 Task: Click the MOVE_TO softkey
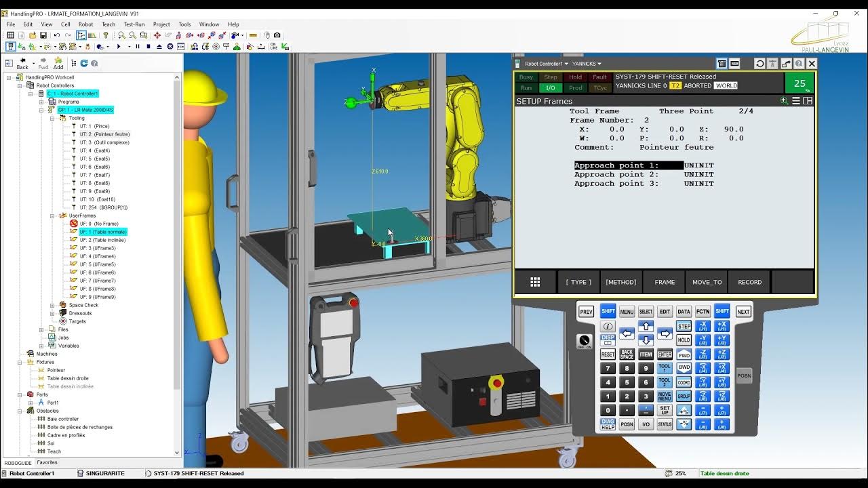[707, 282]
